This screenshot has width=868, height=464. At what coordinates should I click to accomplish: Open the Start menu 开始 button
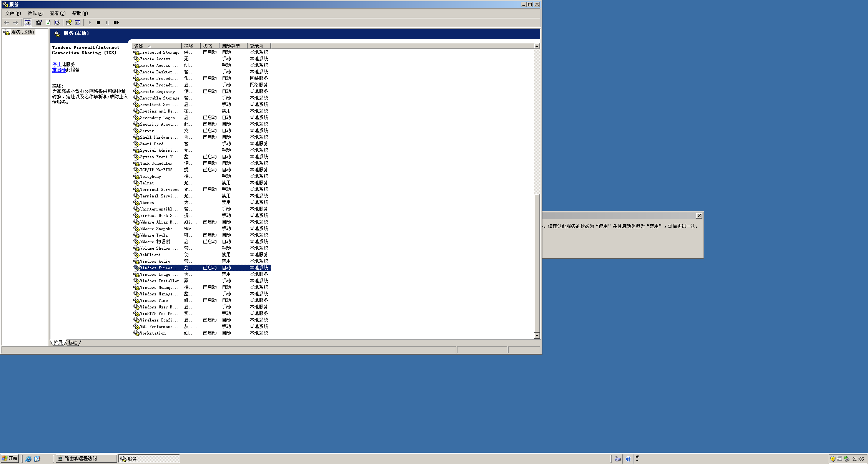point(10,458)
